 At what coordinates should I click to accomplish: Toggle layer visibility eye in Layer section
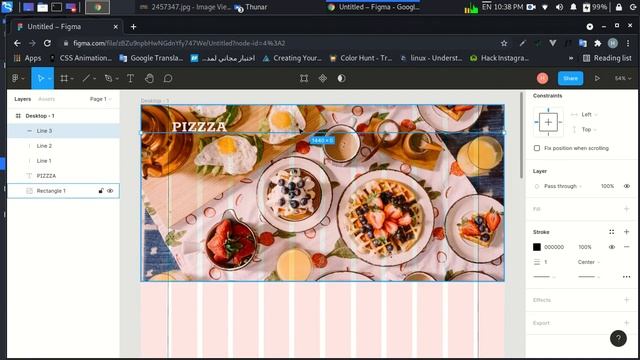pos(627,186)
